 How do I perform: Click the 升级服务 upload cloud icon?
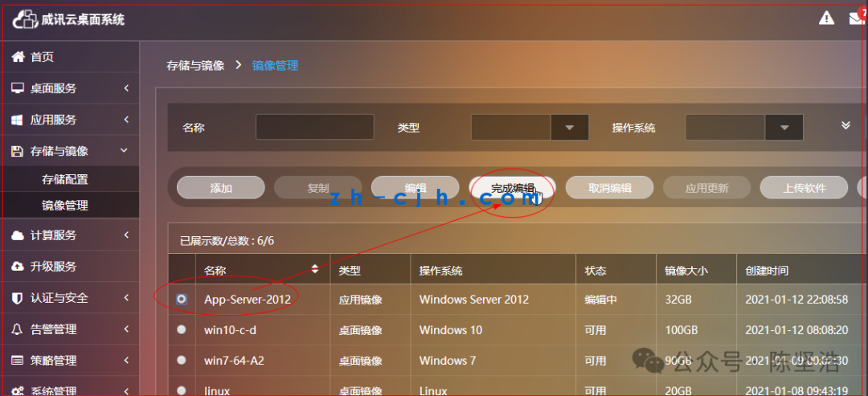(18, 267)
